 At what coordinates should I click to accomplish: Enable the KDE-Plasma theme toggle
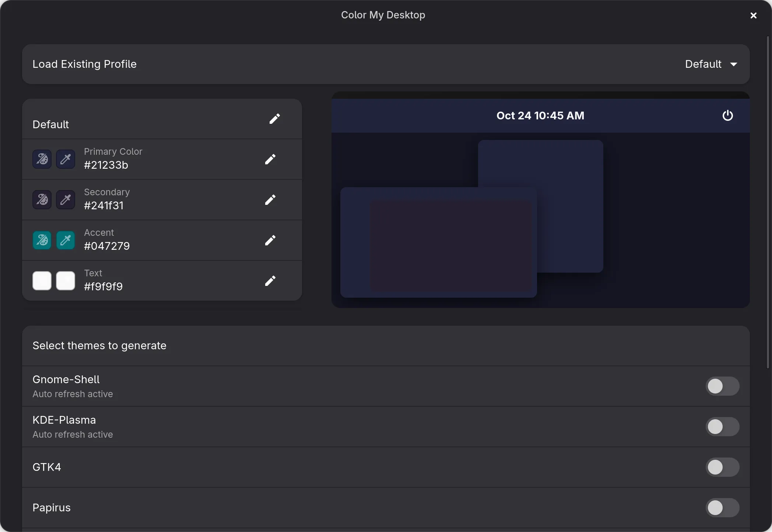click(x=722, y=427)
